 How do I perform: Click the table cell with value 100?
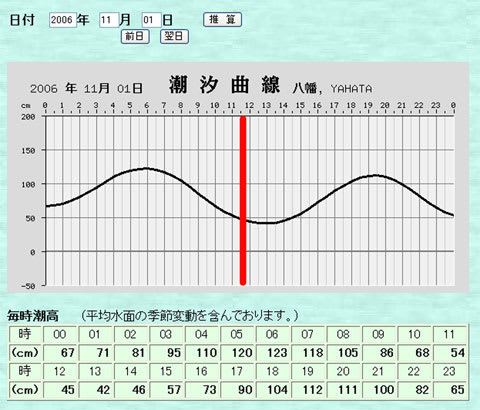click(x=379, y=389)
